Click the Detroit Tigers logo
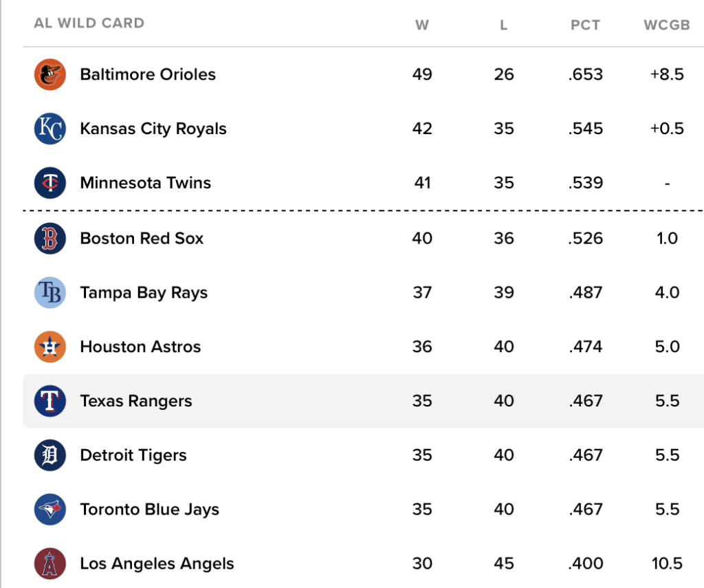 point(49,455)
